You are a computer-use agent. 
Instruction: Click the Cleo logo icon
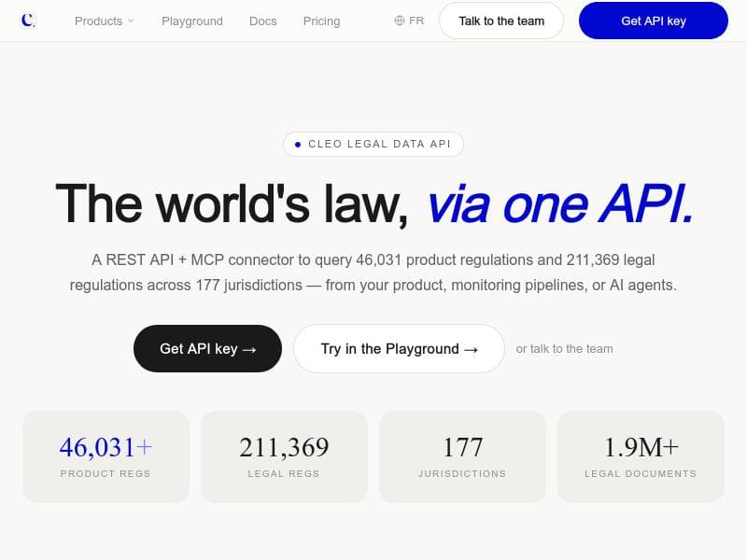[x=28, y=21]
